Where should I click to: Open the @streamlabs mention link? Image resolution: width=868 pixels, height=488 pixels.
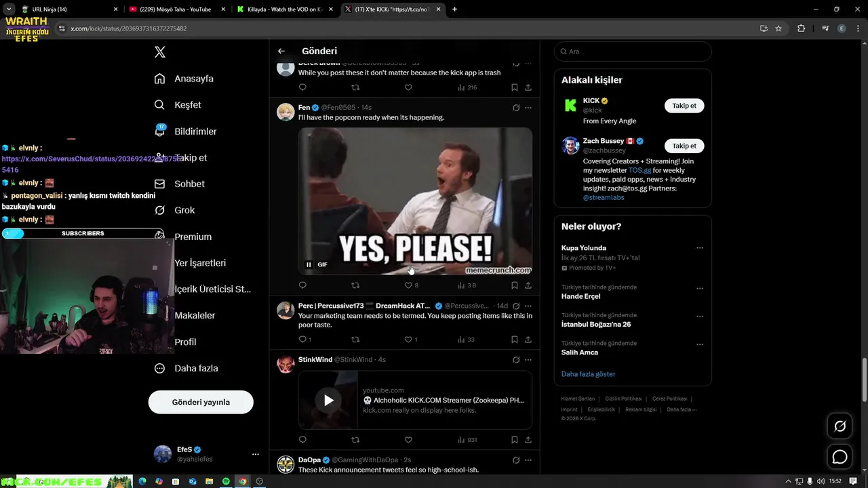(604, 198)
